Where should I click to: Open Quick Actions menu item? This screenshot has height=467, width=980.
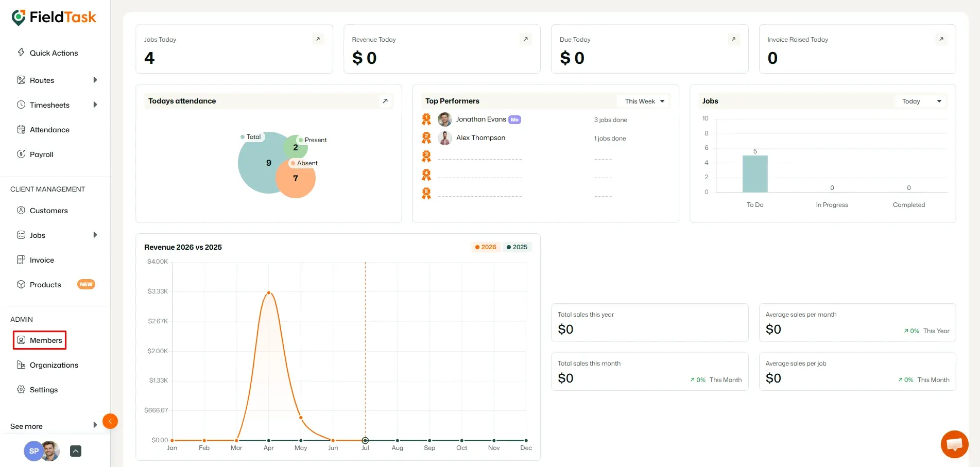[x=54, y=53]
